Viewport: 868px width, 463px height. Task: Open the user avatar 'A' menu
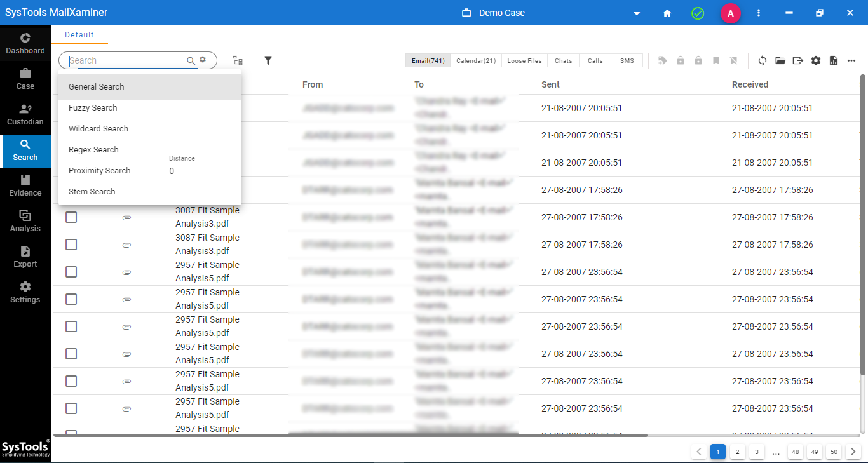731,13
